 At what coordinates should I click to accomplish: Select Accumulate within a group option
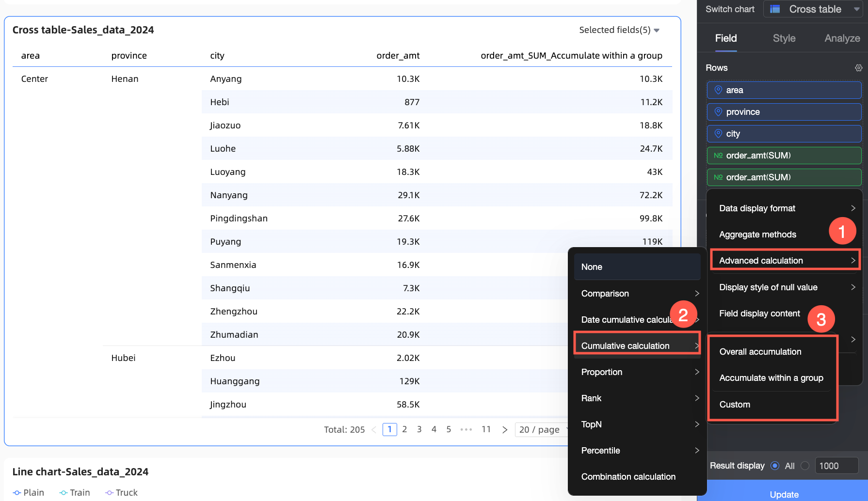772,378
